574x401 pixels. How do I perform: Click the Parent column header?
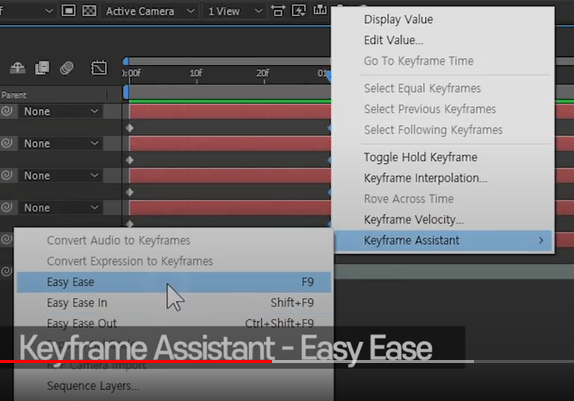pos(14,95)
